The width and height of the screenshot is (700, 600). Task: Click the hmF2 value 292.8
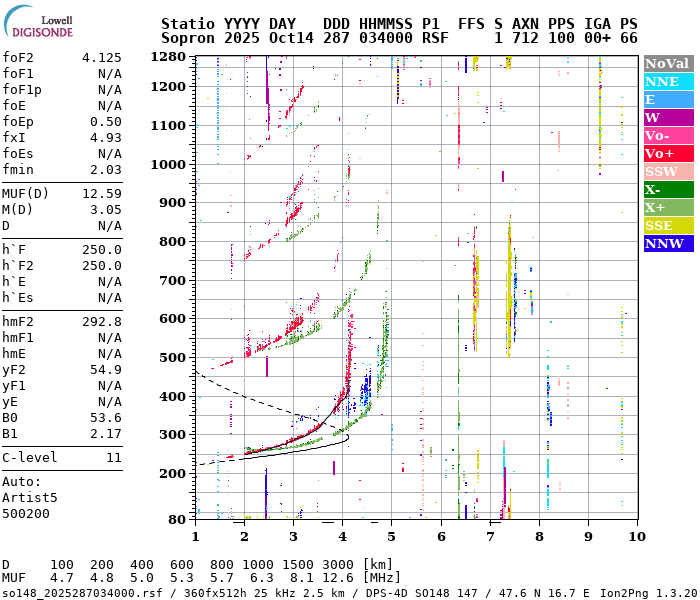[101, 321]
